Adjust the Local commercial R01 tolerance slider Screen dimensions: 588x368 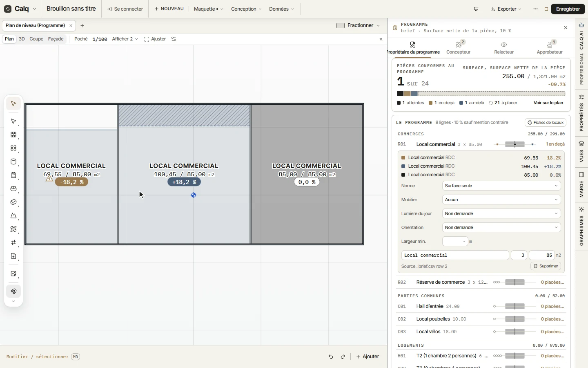tap(515, 144)
